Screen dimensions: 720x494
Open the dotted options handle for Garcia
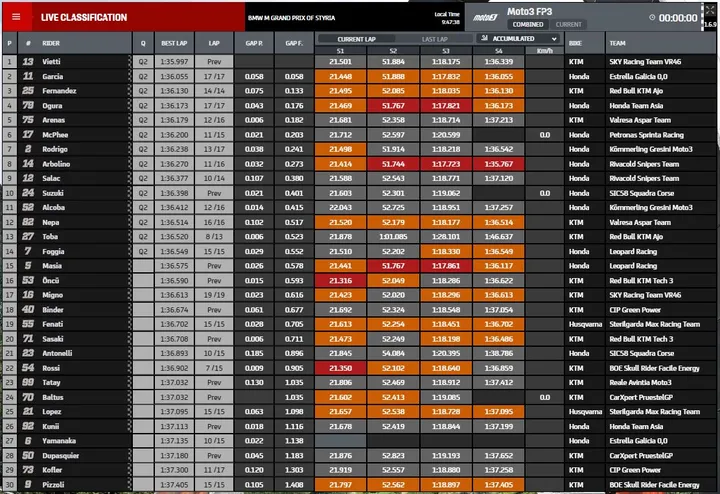(x=129, y=76)
